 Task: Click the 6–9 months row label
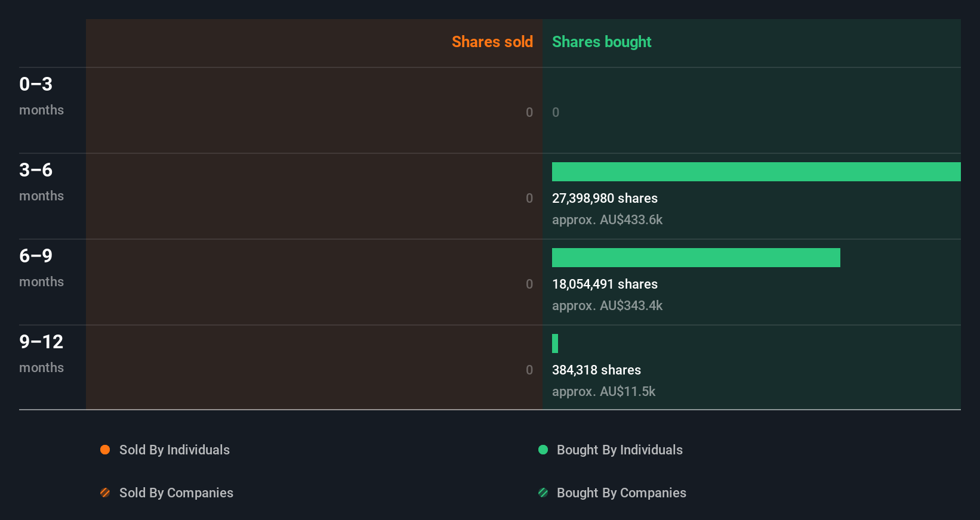tap(41, 267)
